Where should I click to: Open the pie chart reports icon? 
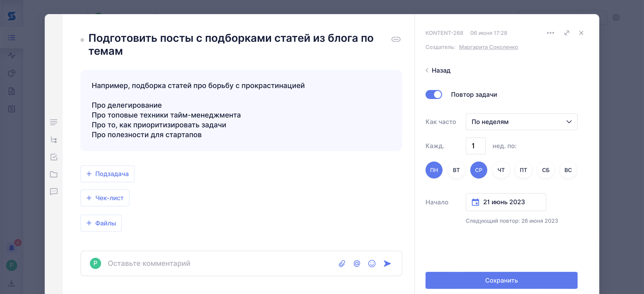coord(12,73)
